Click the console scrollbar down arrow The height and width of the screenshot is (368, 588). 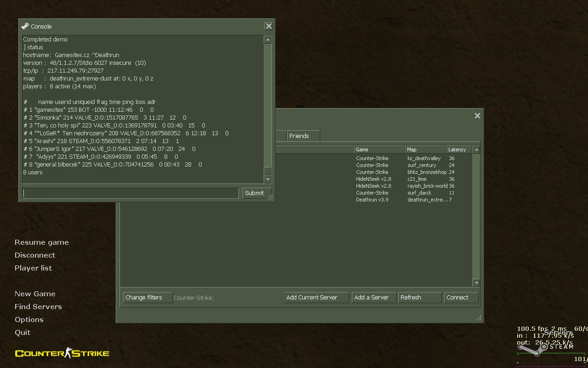[268, 179]
